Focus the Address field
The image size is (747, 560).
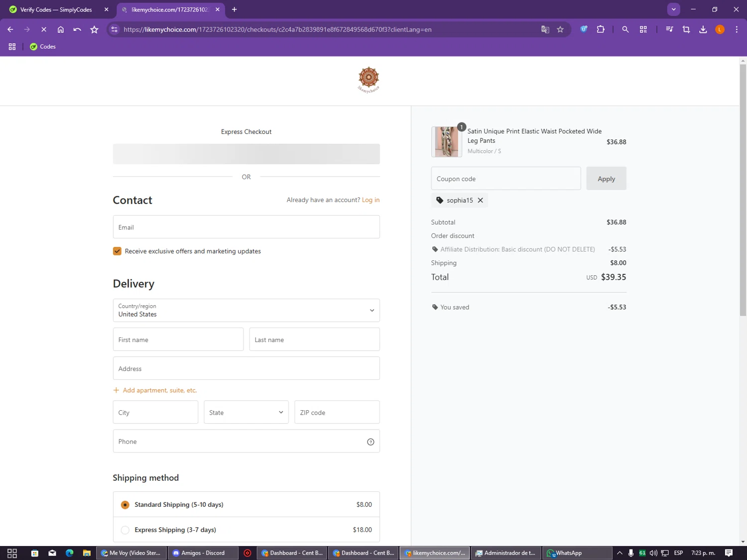(247, 368)
